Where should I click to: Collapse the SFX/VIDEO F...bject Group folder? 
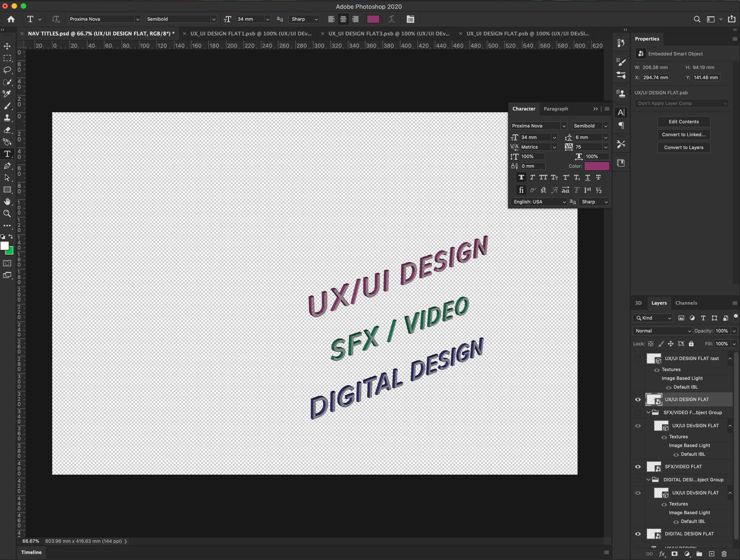648,413
